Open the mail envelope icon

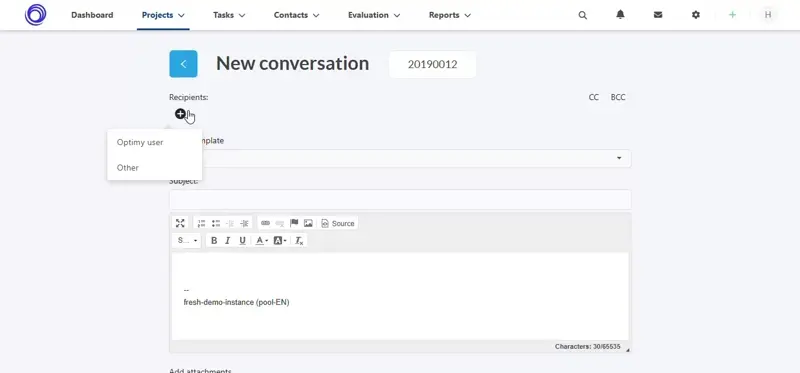[x=658, y=15]
